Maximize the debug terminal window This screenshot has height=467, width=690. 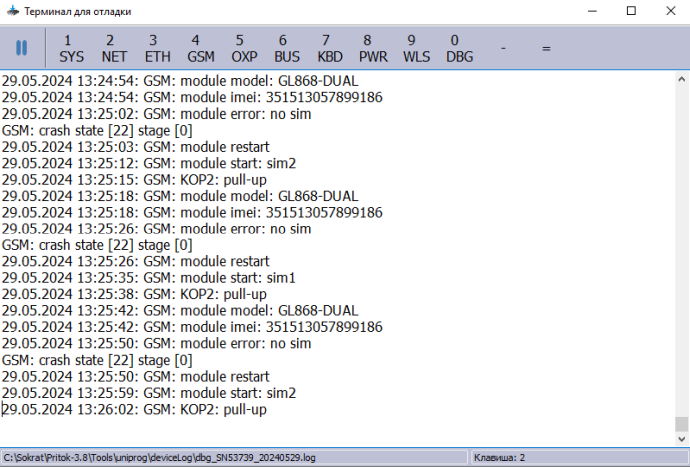(x=631, y=11)
